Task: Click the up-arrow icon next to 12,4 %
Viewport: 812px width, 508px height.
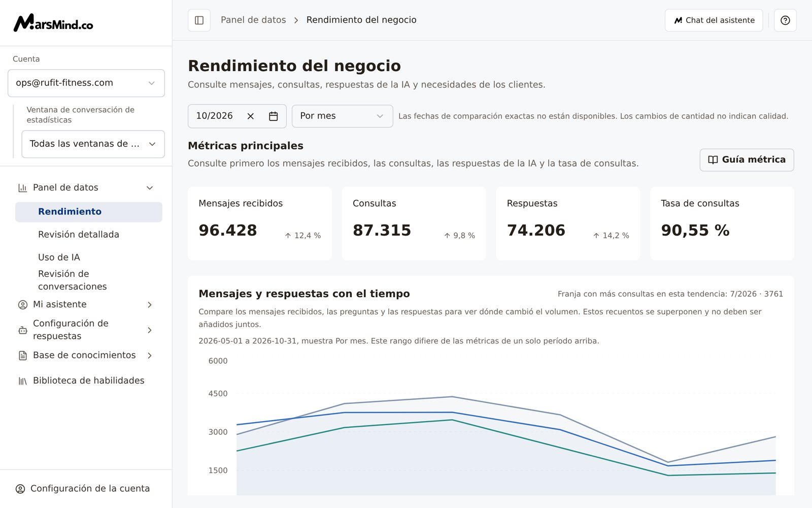Action: pyautogui.click(x=288, y=236)
